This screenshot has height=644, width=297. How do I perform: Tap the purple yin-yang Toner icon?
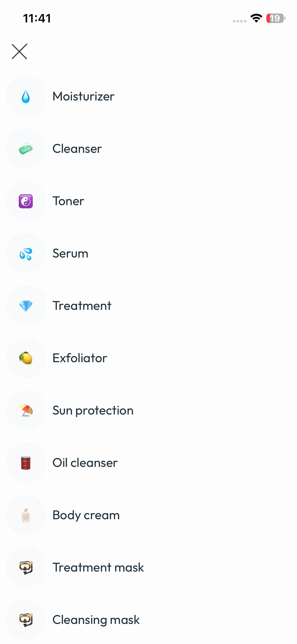pyautogui.click(x=26, y=201)
